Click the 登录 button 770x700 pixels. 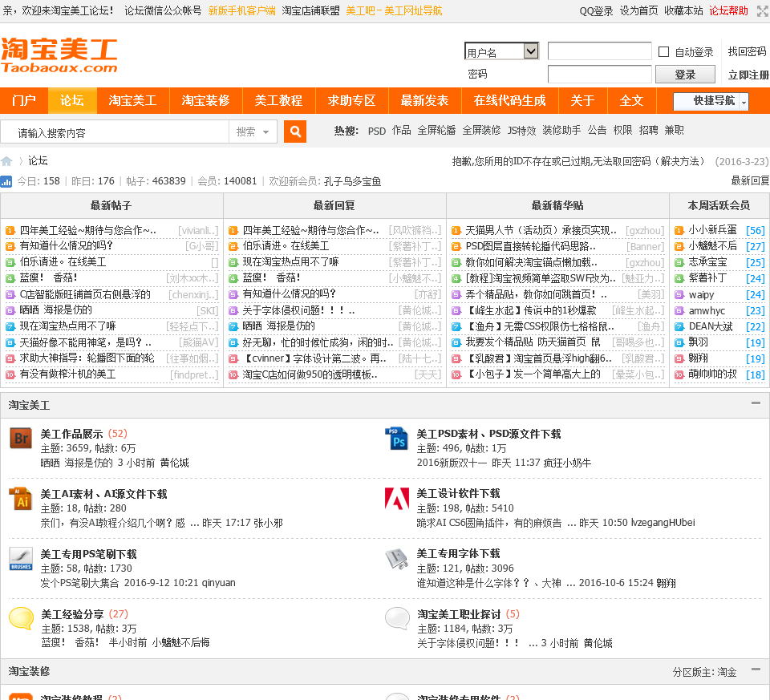pyautogui.click(x=685, y=75)
